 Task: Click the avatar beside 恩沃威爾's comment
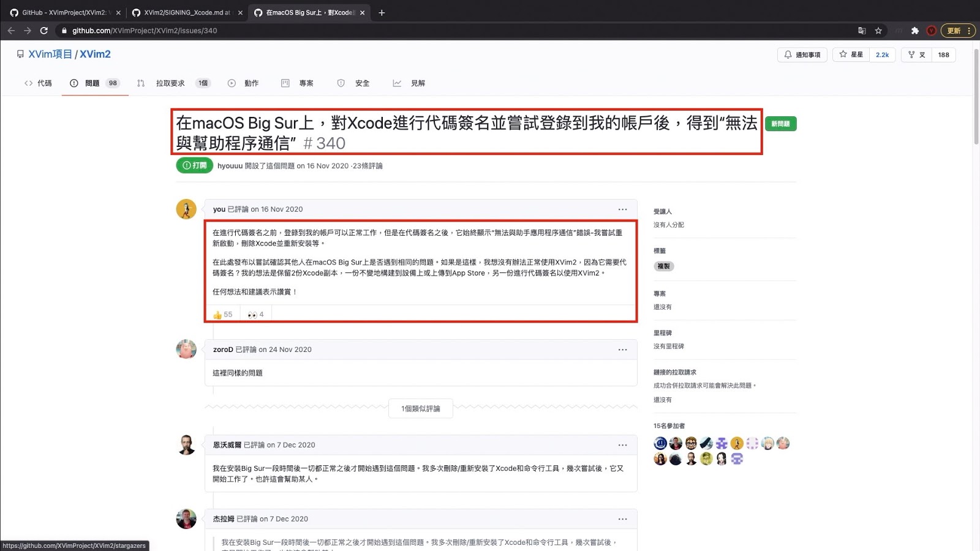(x=186, y=445)
